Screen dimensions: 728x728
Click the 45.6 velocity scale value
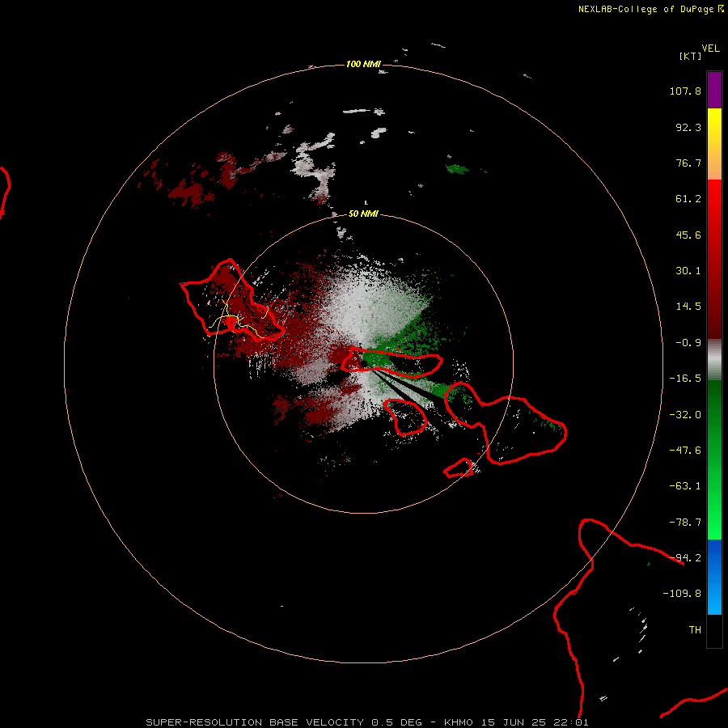[x=688, y=235]
